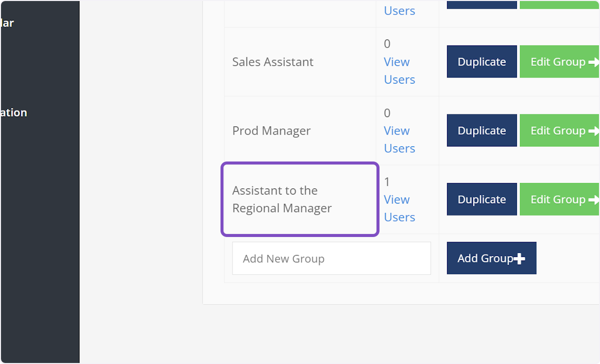Duplicate the Prod Manager group
Image resolution: width=600 pixels, height=364 pixels.
(481, 131)
